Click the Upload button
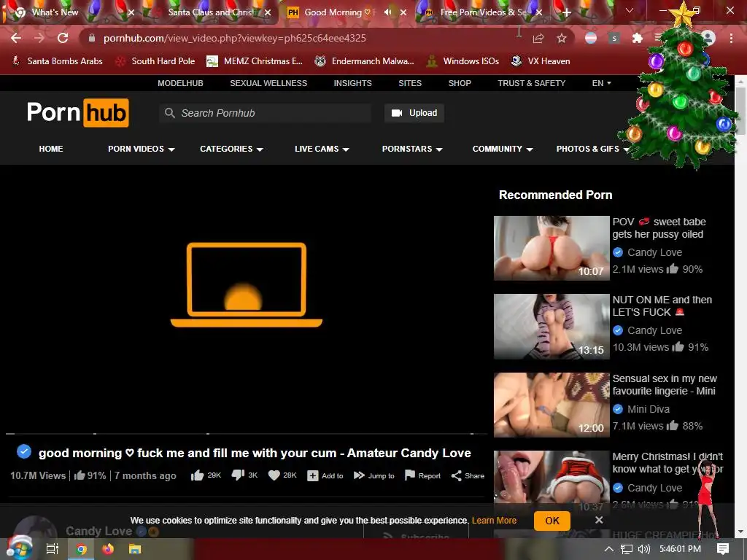Image resolution: width=747 pixels, height=560 pixels. 414,113
